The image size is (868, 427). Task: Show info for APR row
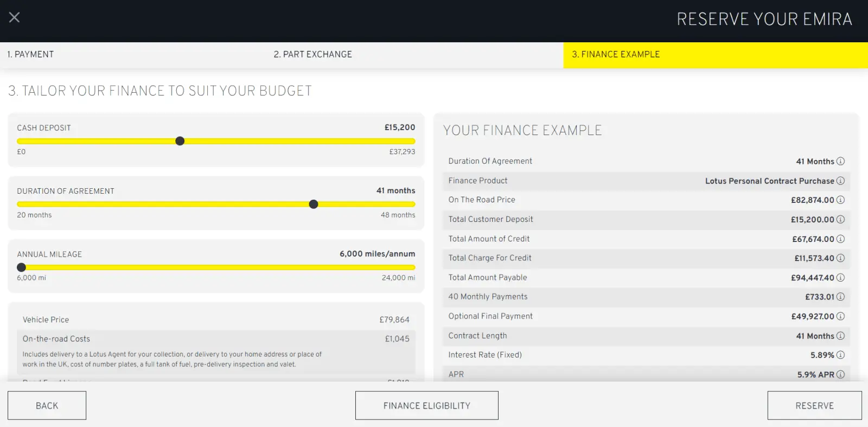840,374
